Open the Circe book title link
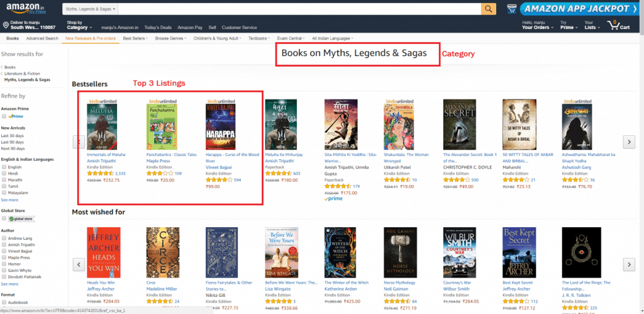Image resolution: width=644 pixels, height=314 pixels. [x=151, y=283]
